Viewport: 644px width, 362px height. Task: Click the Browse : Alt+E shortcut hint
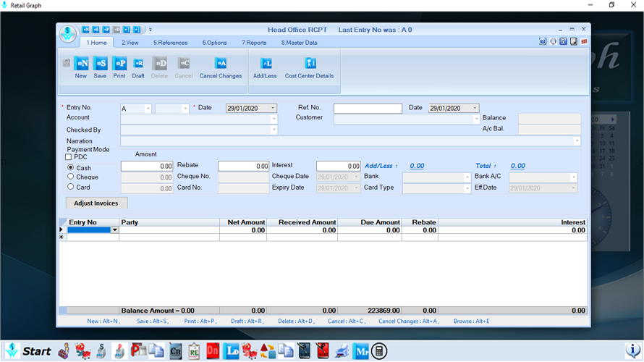tap(472, 321)
